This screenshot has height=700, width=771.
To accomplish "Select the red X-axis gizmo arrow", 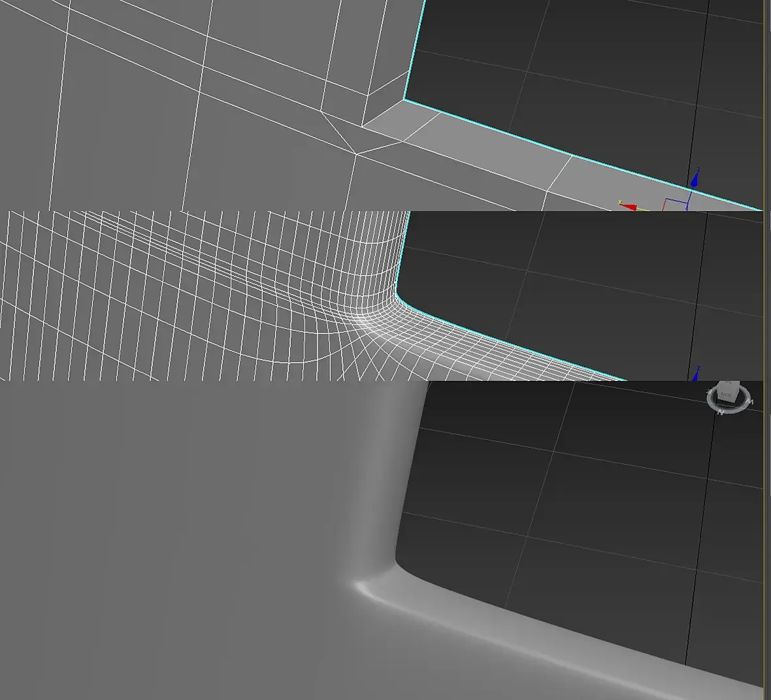I will (x=627, y=206).
